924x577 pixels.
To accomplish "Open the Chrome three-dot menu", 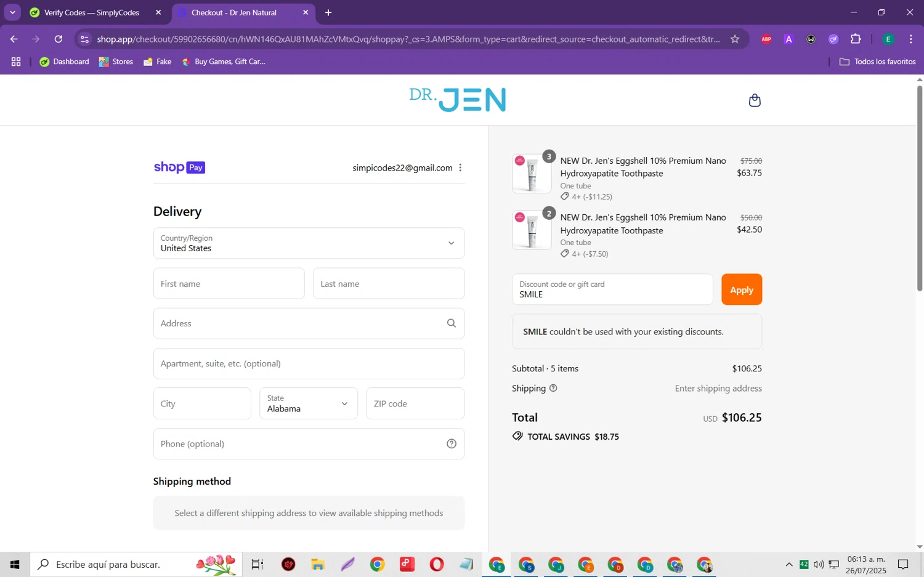I will coord(910,39).
